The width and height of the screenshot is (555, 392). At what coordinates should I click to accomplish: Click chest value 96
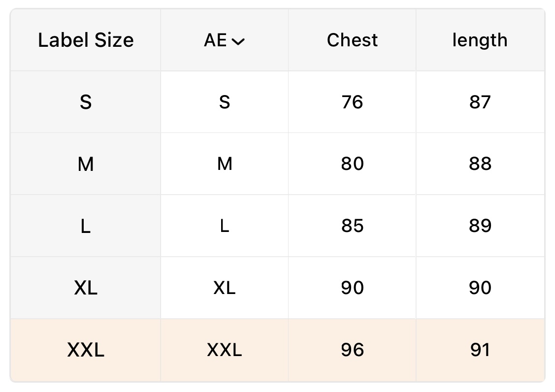pos(352,350)
